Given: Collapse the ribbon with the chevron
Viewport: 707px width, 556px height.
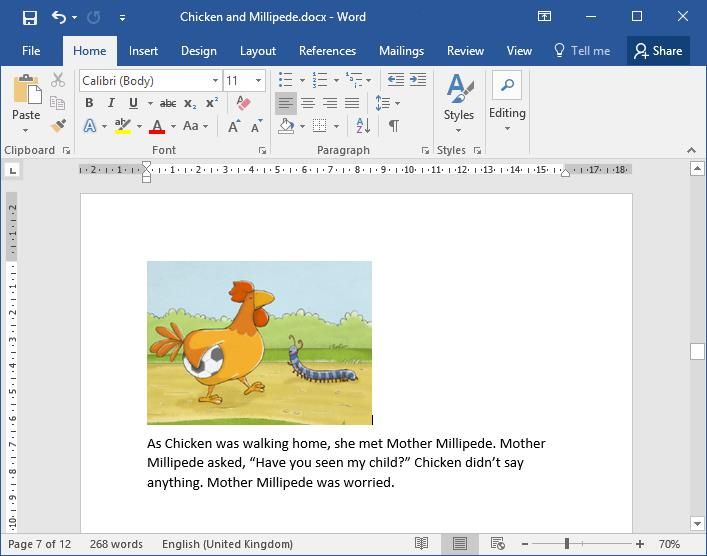Looking at the screenshot, I should (x=691, y=150).
